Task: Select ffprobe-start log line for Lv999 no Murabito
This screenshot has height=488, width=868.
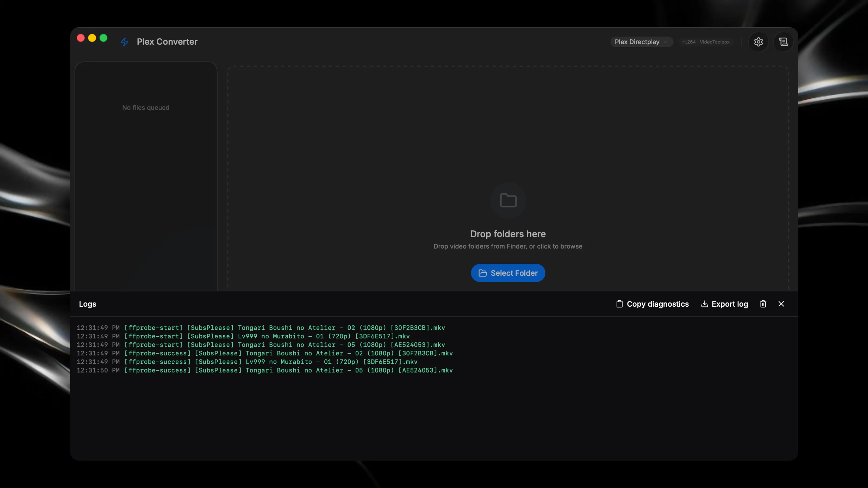Action: tap(243, 336)
